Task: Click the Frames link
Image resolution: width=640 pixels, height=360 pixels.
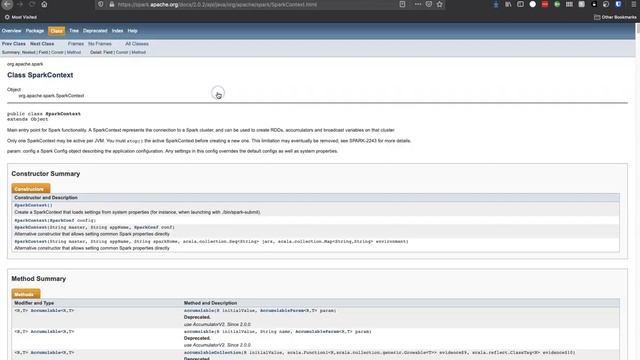Action: [76, 44]
